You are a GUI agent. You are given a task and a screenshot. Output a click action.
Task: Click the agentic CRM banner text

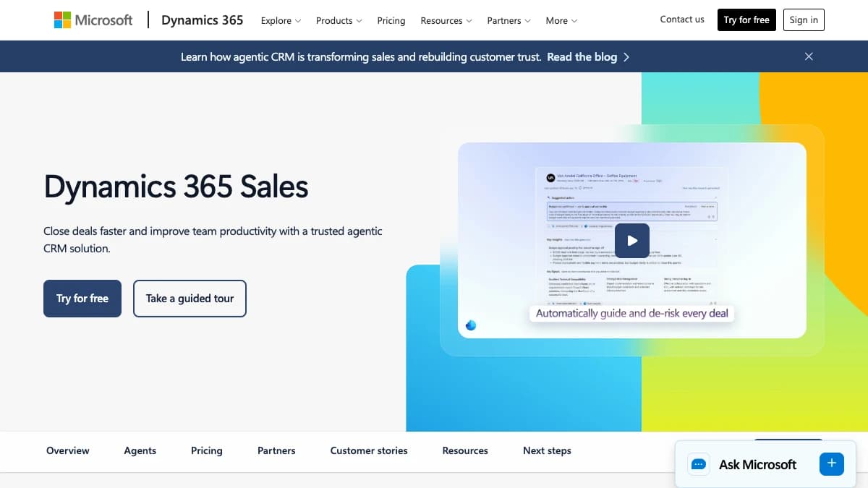(x=361, y=57)
